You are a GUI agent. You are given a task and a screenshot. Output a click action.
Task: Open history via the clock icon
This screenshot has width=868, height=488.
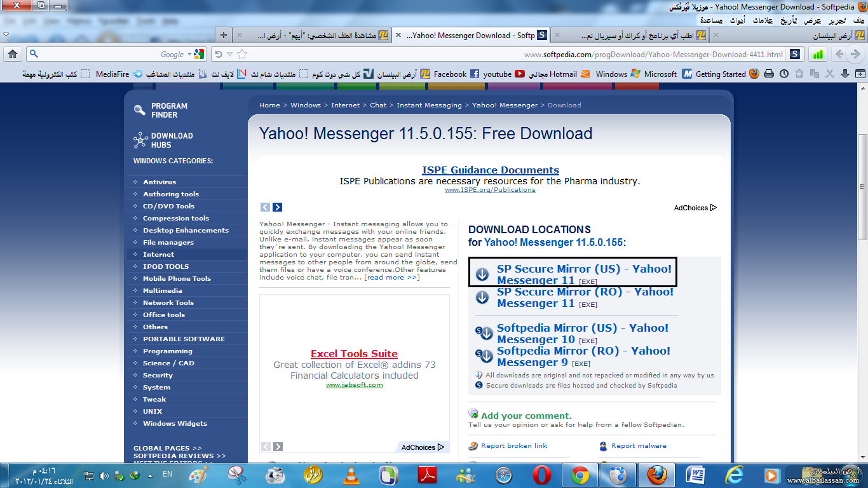point(784,74)
